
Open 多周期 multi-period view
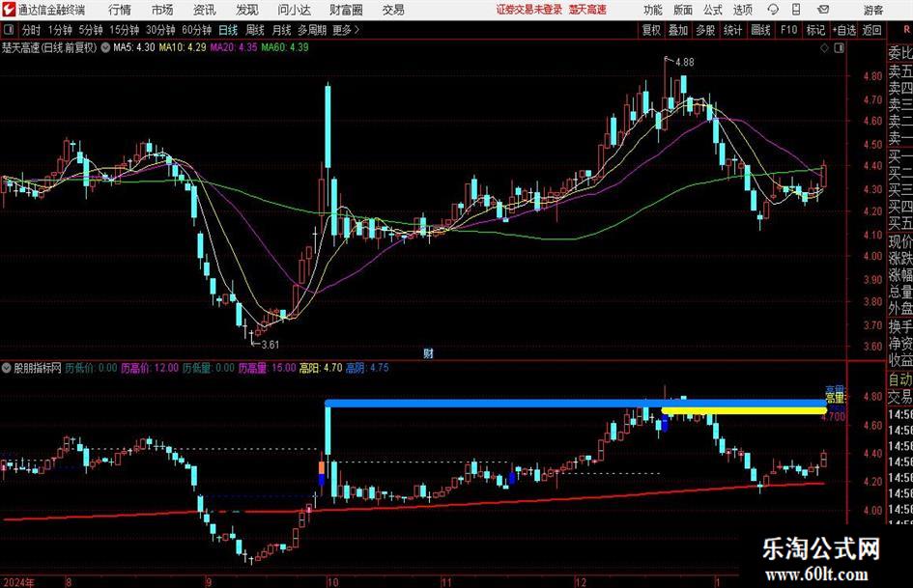pyautogui.click(x=312, y=30)
